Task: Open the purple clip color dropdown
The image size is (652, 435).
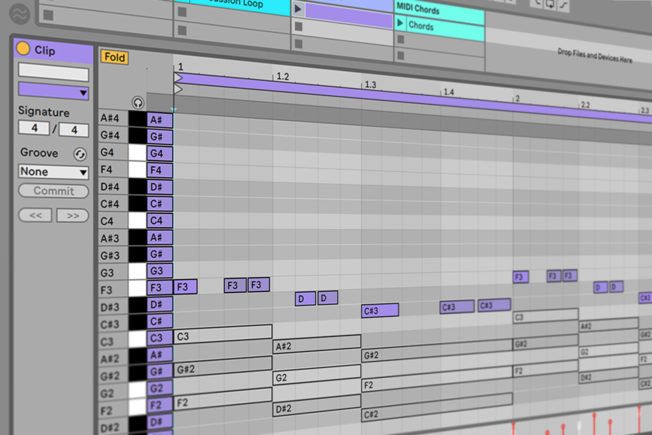Action: point(54,91)
